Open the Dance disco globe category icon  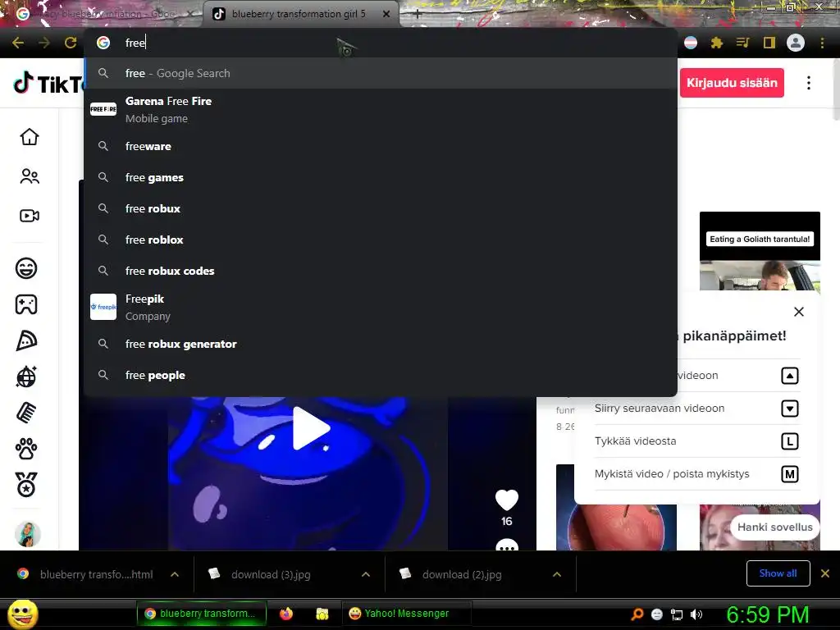(x=26, y=377)
